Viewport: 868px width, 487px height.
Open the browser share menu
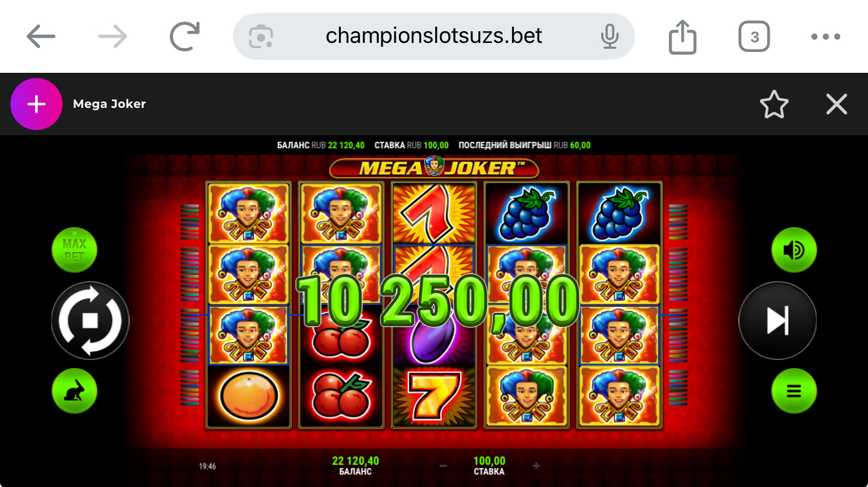pos(683,36)
